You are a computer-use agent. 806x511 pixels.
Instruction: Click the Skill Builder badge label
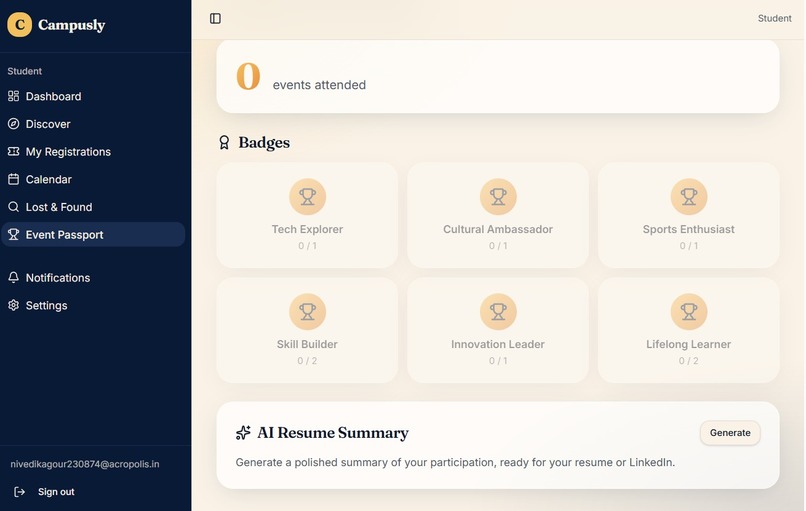(307, 344)
